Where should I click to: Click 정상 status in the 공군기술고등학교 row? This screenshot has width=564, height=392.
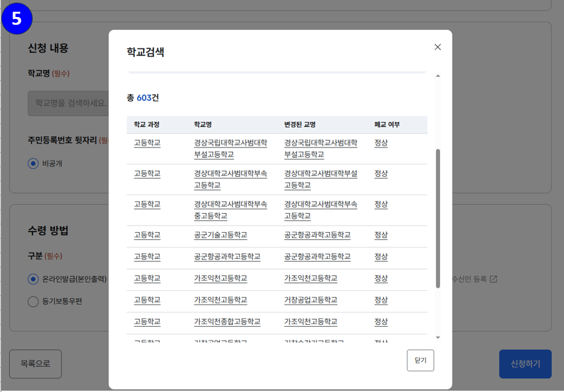pos(381,235)
